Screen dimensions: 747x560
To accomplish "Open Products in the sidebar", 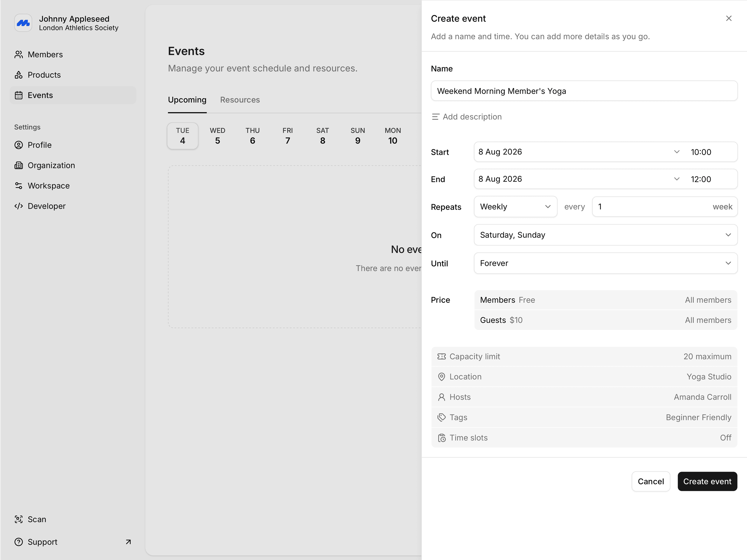I will pyautogui.click(x=73, y=75).
